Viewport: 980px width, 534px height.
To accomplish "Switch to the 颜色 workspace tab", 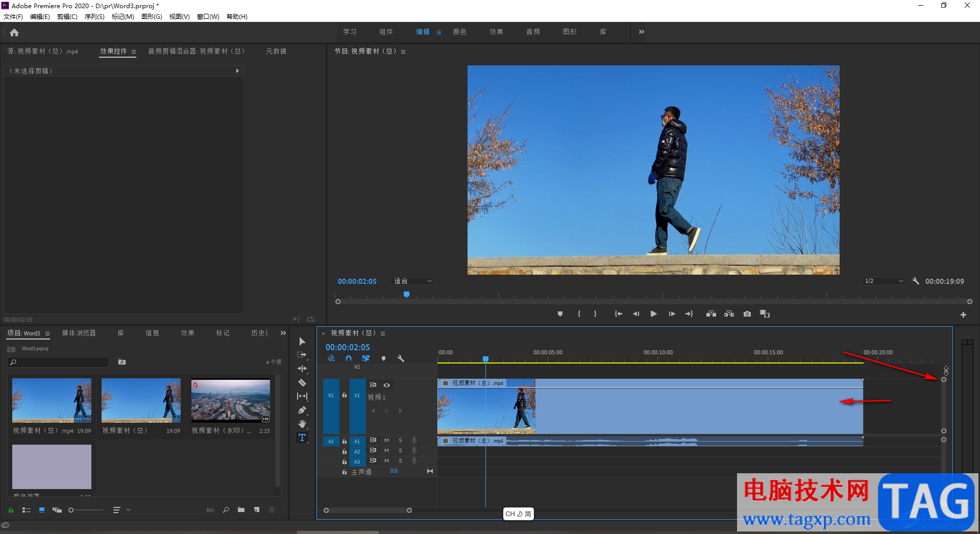I will coord(459,32).
